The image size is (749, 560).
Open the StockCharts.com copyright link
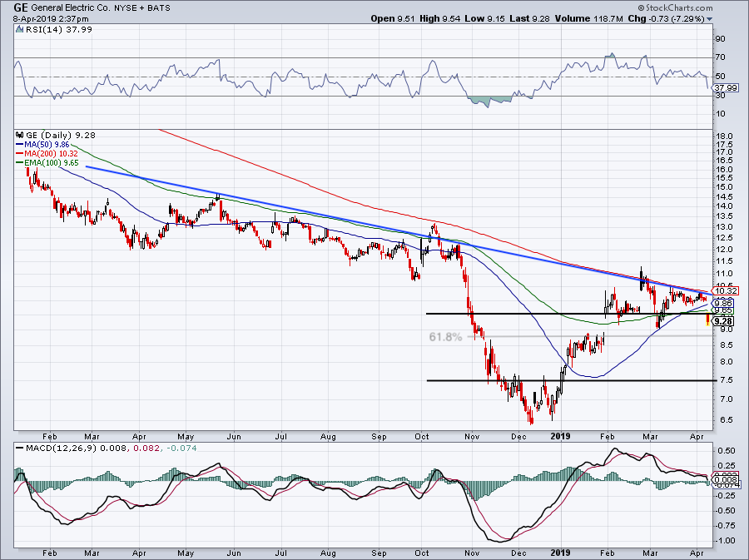coord(675,8)
